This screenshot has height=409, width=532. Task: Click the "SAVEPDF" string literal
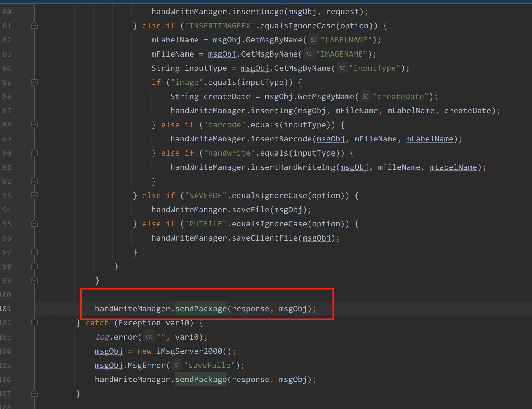(x=205, y=195)
